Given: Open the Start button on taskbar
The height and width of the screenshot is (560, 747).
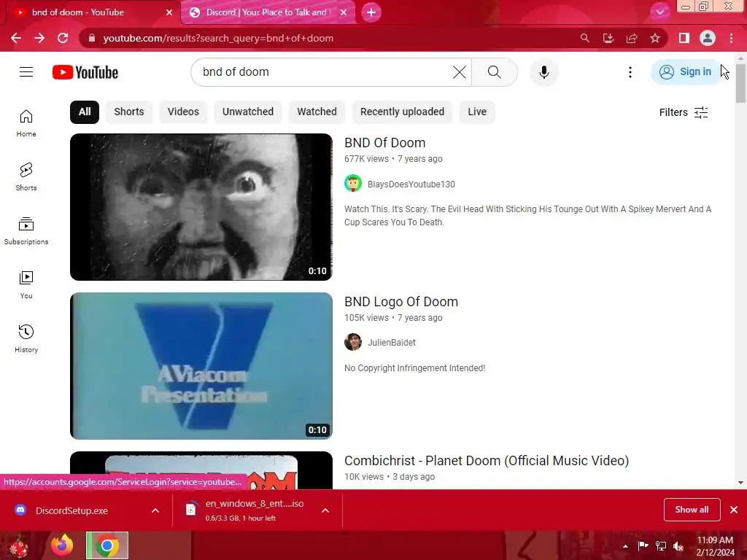Looking at the screenshot, I should (20, 545).
